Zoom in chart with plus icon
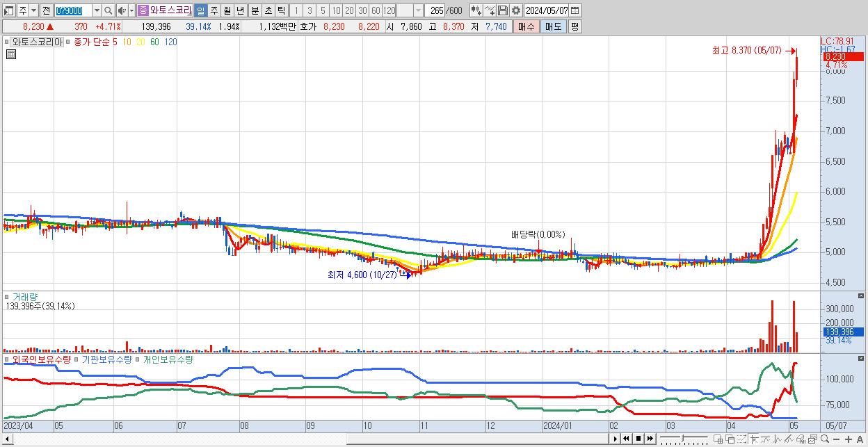 [x=849, y=439]
